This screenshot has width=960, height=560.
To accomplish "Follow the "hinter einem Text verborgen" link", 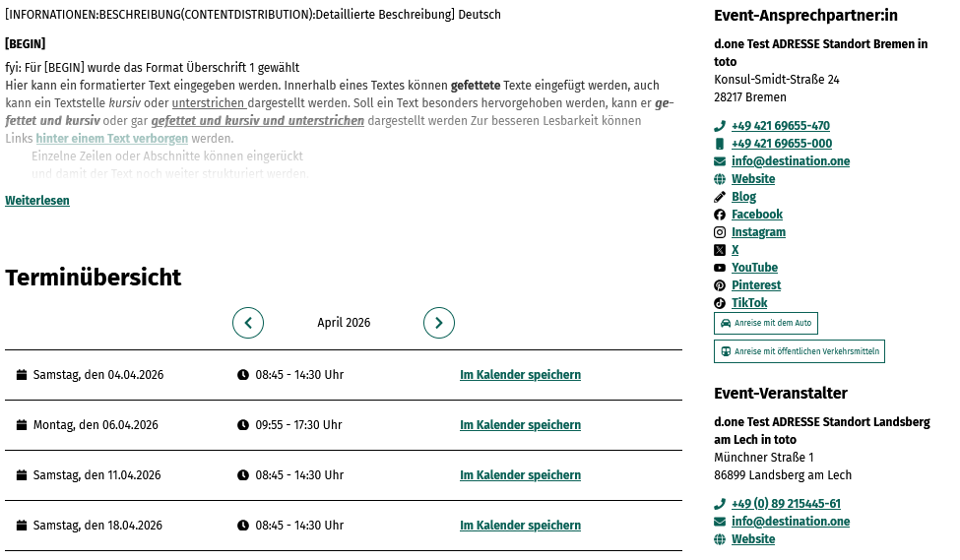I will (111, 139).
